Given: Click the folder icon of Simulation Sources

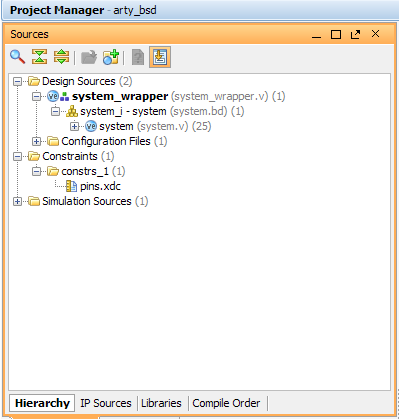Looking at the screenshot, I should tap(34, 201).
